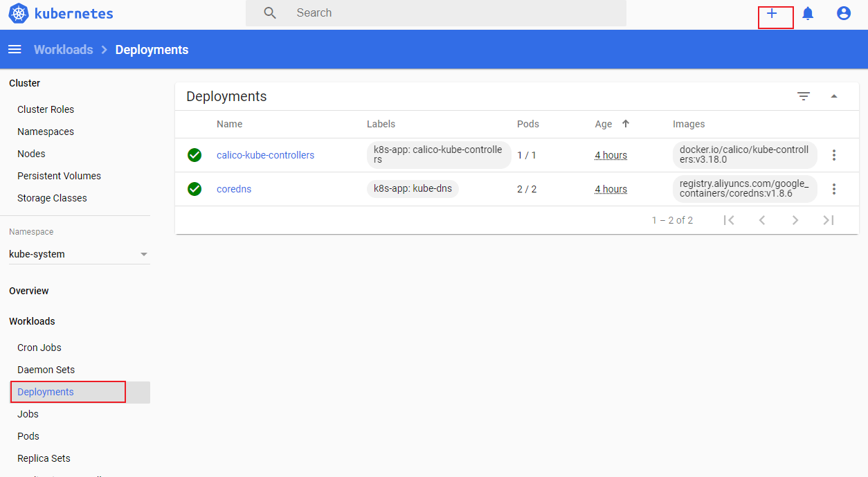Click the Labels column header

click(x=381, y=124)
